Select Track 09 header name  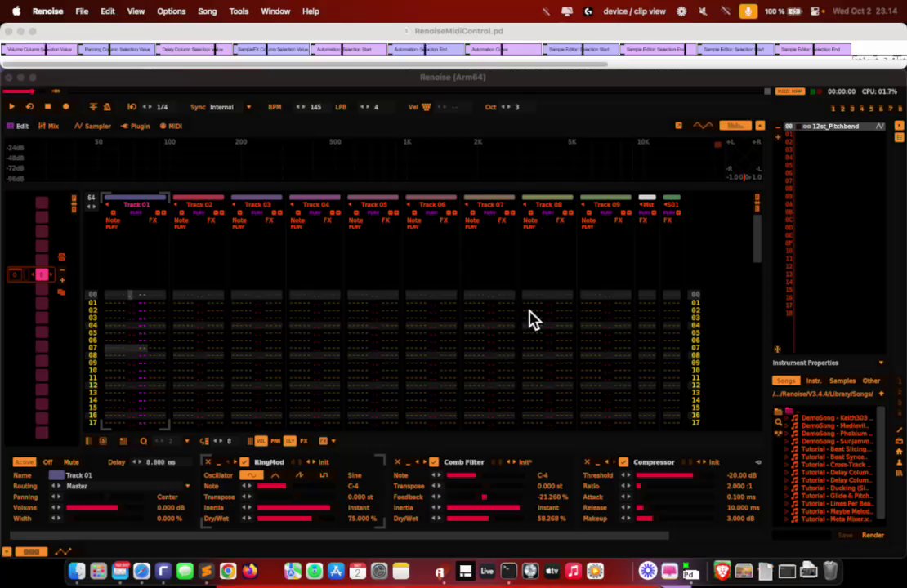606,205
